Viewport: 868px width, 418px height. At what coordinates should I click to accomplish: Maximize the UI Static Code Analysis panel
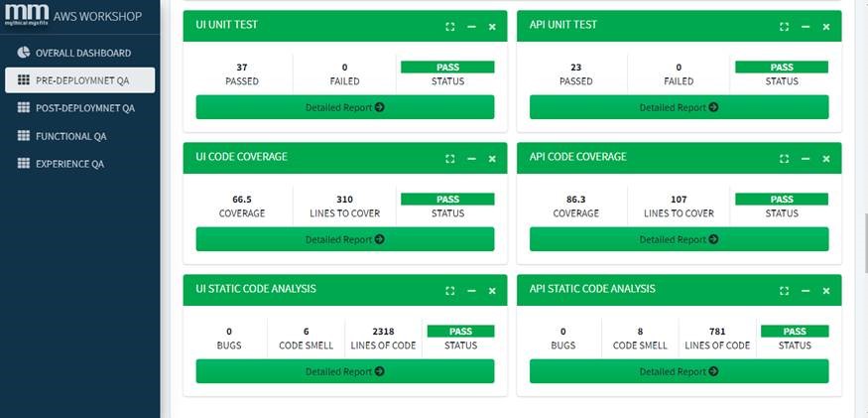pyautogui.click(x=450, y=291)
